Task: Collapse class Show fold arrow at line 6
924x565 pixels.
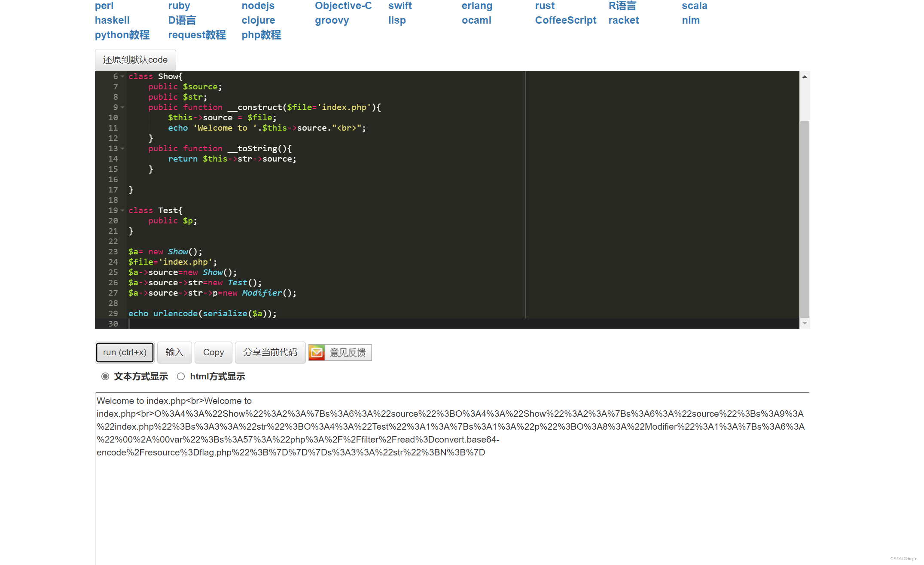Action: click(122, 76)
